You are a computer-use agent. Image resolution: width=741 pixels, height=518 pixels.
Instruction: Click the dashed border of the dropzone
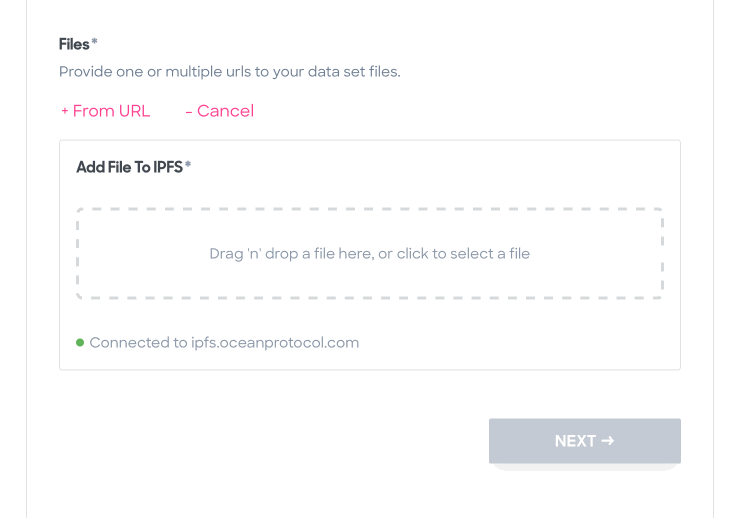click(x=370, y=208)
